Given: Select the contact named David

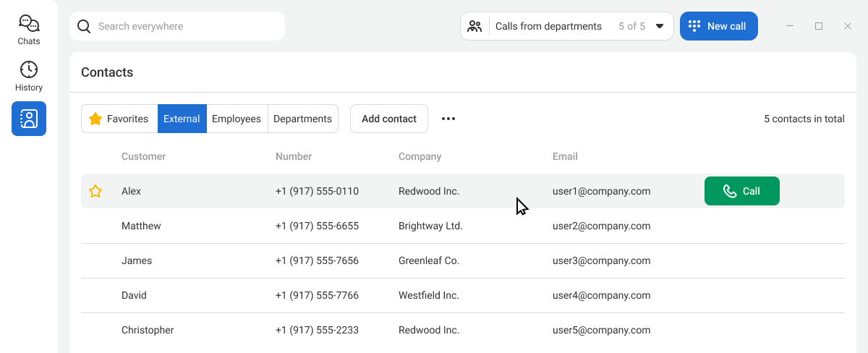Looking at the screenshot, I should [134, 295].
